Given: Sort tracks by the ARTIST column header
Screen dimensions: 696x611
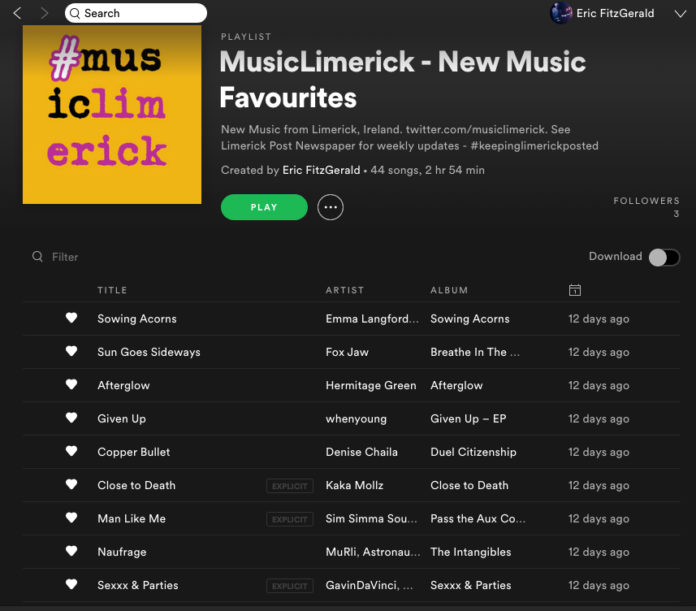Looking at the screenshot, I should (x=344, y=290).
